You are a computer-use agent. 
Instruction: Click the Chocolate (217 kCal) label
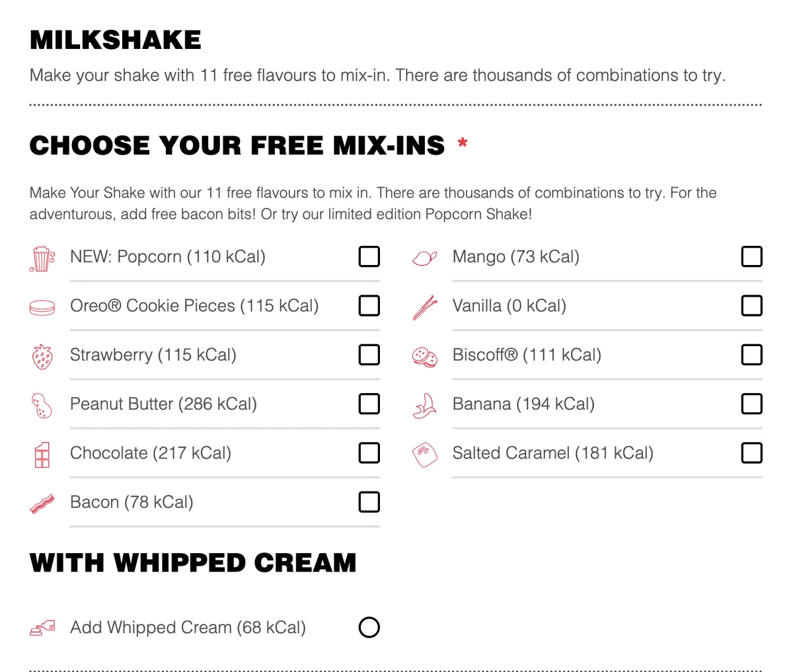[x=151, y=453]
